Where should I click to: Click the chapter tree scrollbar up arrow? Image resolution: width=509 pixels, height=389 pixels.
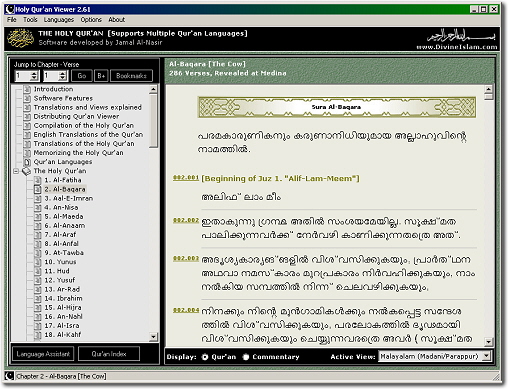[x=153, y=89]
